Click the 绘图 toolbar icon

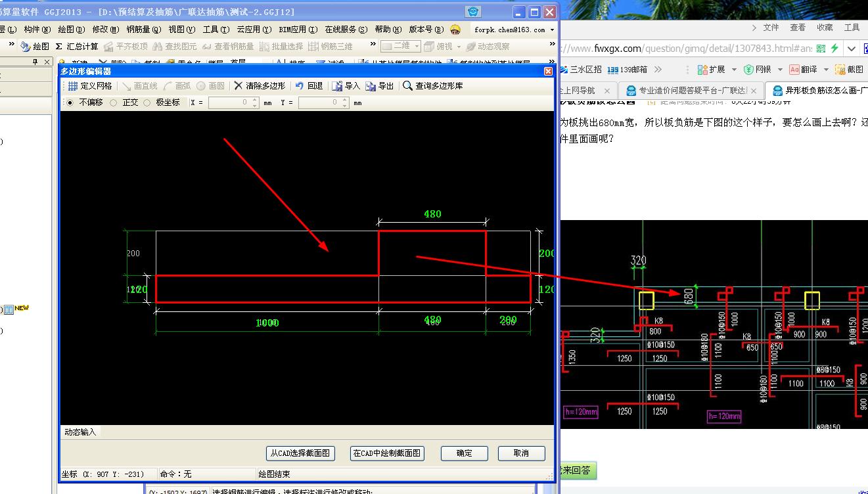click(35, 47)
